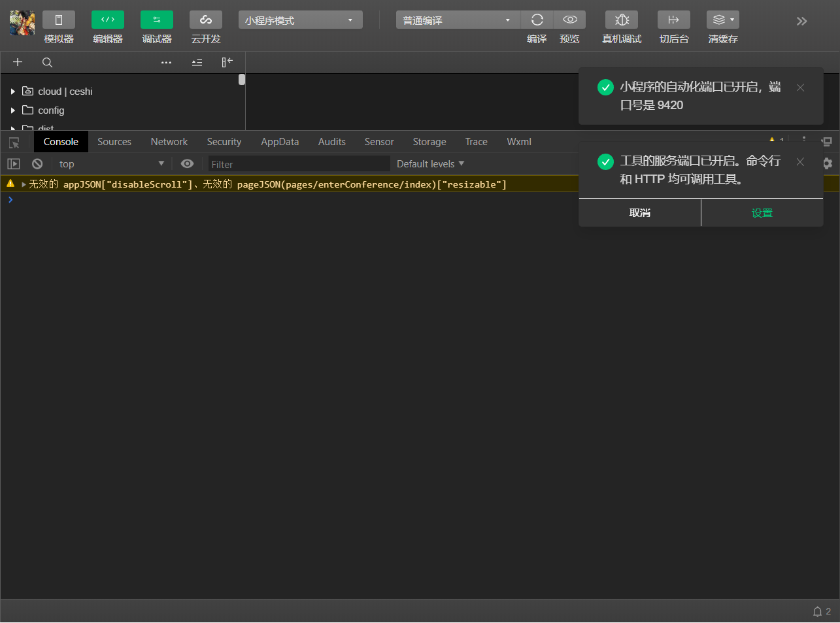Switch to the Network tab
Viewport: 840px width, 623px height.
point(169,142)
